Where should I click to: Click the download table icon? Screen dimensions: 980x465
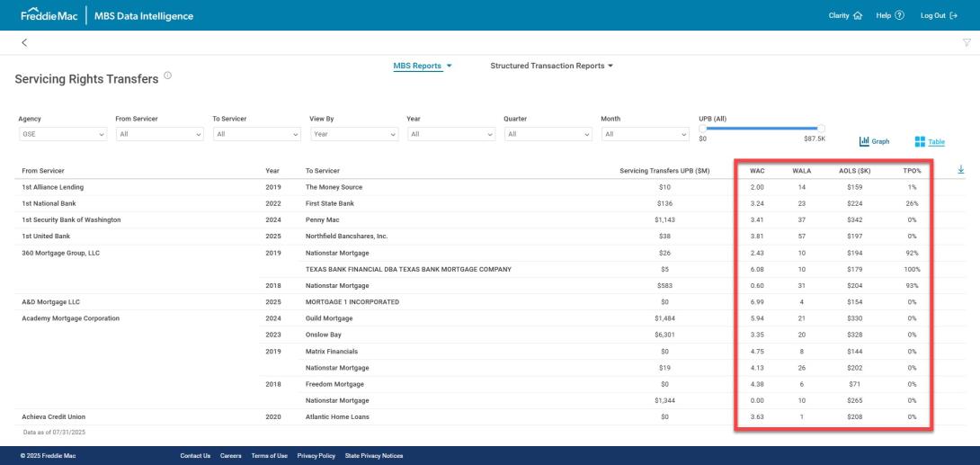(x=960, y=169)
